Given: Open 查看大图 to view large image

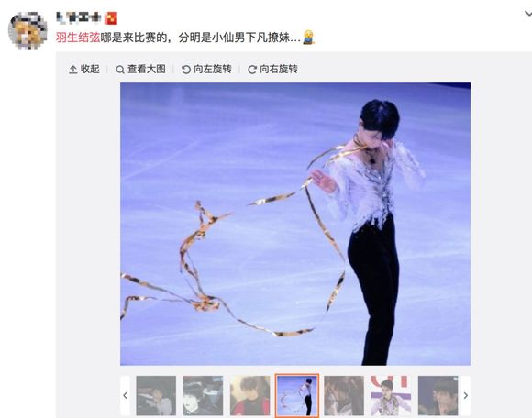Looking at the screenshot, I should point(141,69).
